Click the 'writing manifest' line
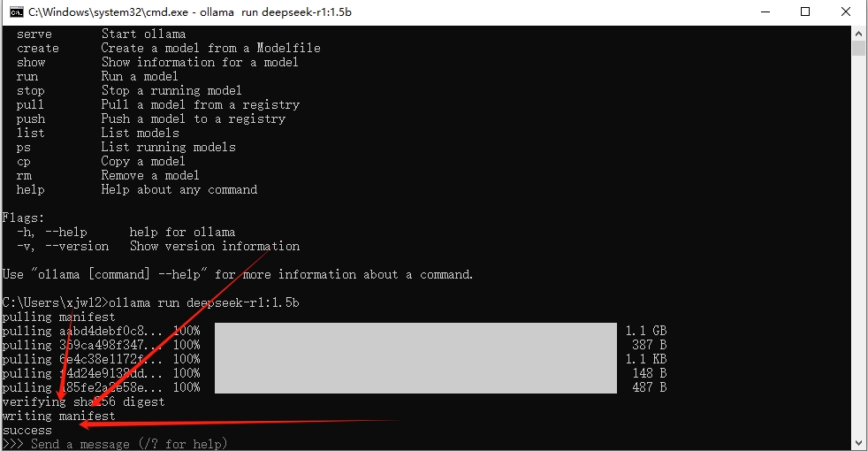Screen dimensions: 868x451 pyautogui.click(x=58, y=417)
